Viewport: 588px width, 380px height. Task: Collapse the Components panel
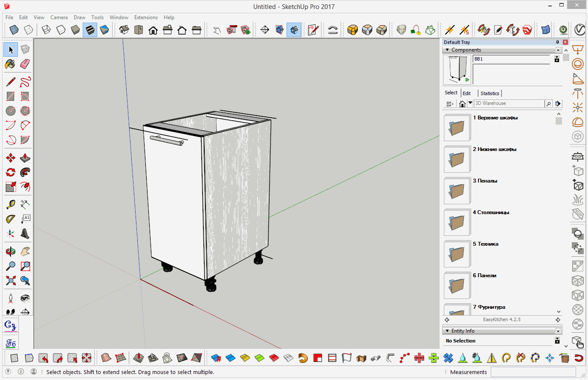tap(447, 50)
